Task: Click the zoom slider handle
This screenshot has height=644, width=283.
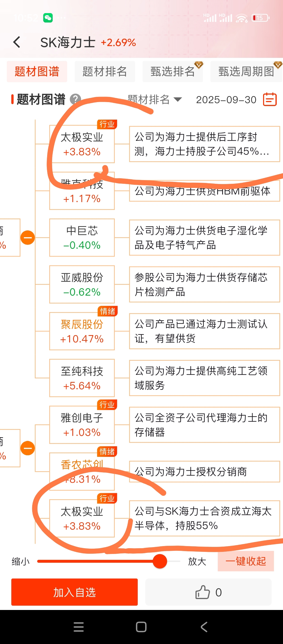Action: [x=160, y=561]
